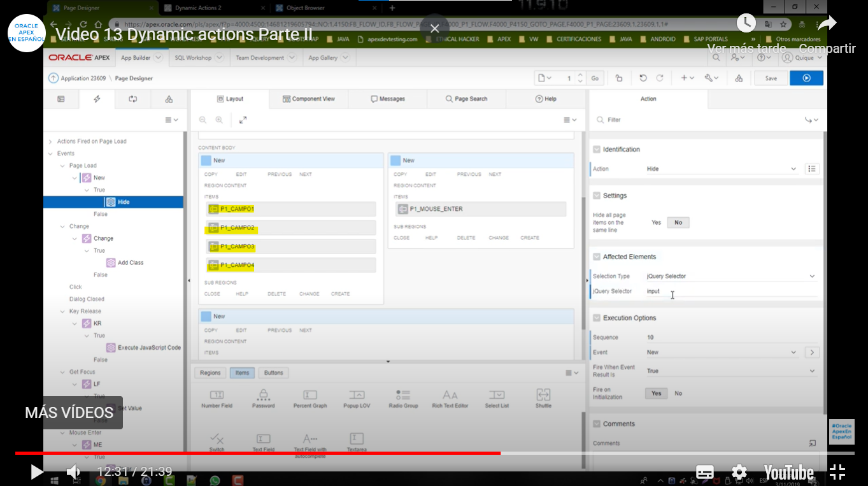Viewport: 868px width, 486px height.
Task: Show the Regions gallery tab
Action: point(210,373)
